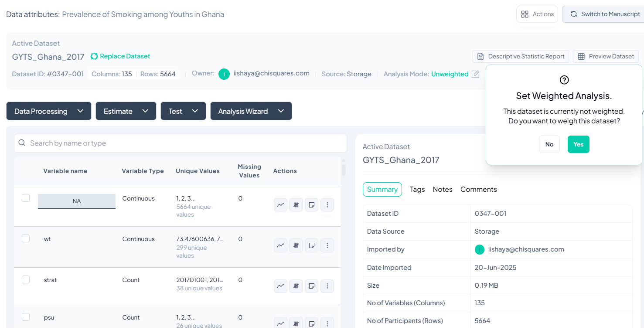Click the tally frequency icon for NA variable
Image resolution: width=644 pixels, height=330 pixels.
[x=296, y=204]
